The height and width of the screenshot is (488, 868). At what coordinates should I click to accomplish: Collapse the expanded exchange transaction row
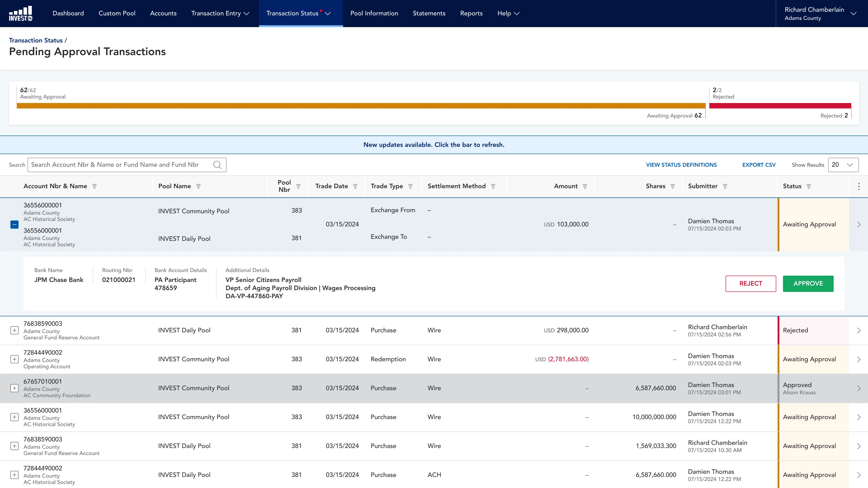[x=14, y=225]
